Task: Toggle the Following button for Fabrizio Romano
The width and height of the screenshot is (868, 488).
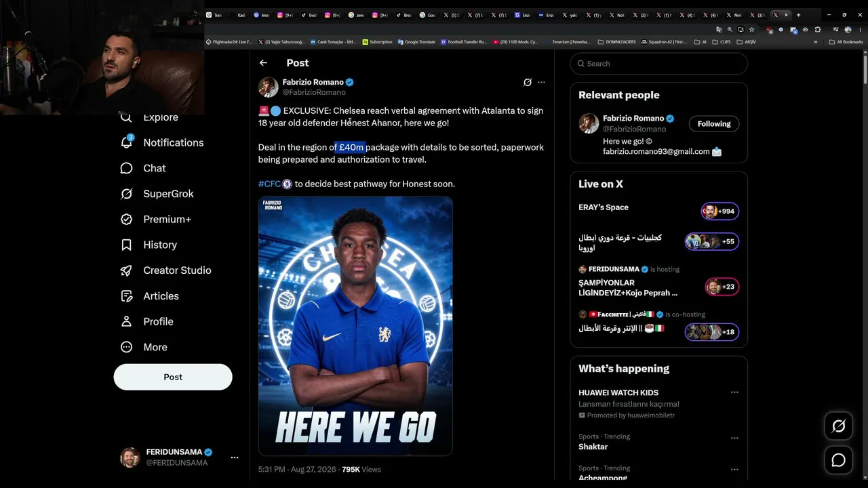Action: pyautogui.click(x=714, y=124)
